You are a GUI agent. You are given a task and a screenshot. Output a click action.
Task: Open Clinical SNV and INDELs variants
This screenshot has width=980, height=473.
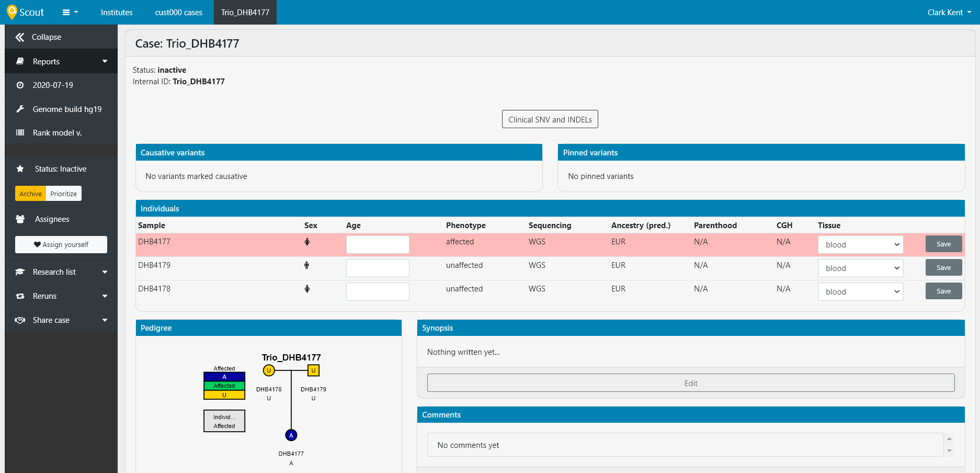(x=550, y=119)
